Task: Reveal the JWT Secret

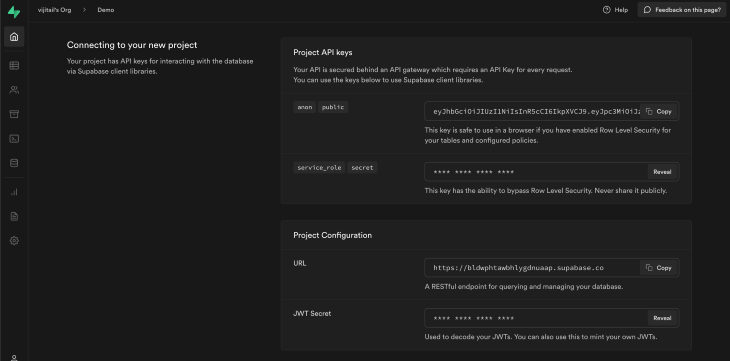Action: tap(662, 318)
